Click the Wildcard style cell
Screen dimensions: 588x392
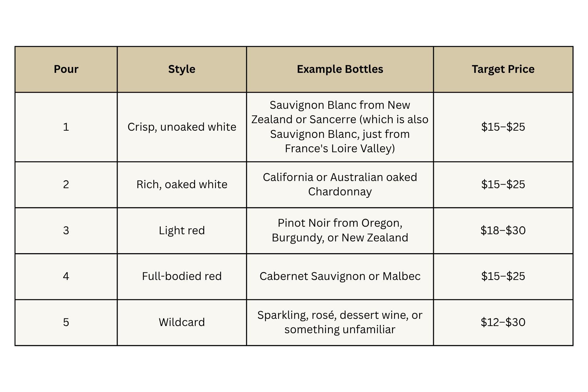pos(182,322)
